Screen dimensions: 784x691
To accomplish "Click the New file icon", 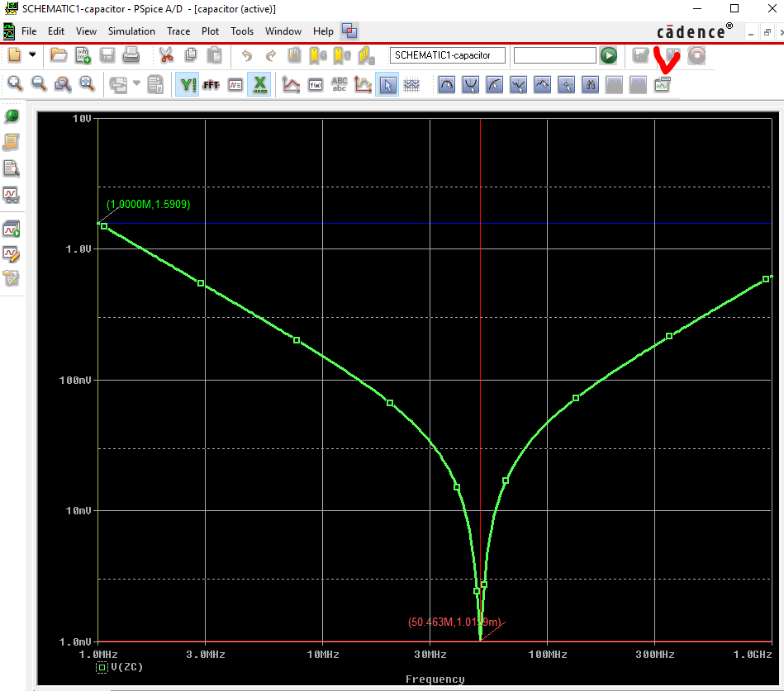I will (15, 55).
